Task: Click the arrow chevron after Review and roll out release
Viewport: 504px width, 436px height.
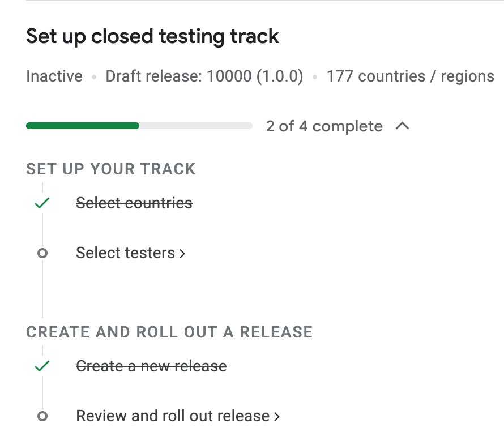Action: (x=277, y=417)
